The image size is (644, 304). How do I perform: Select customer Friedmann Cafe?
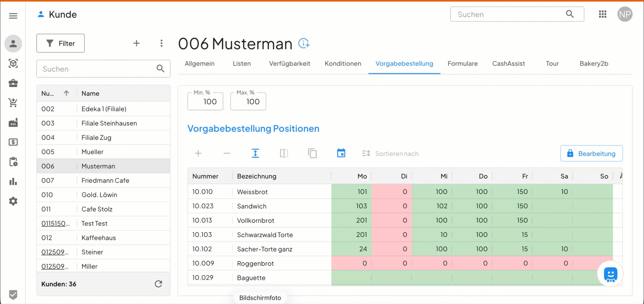(103, 180)
